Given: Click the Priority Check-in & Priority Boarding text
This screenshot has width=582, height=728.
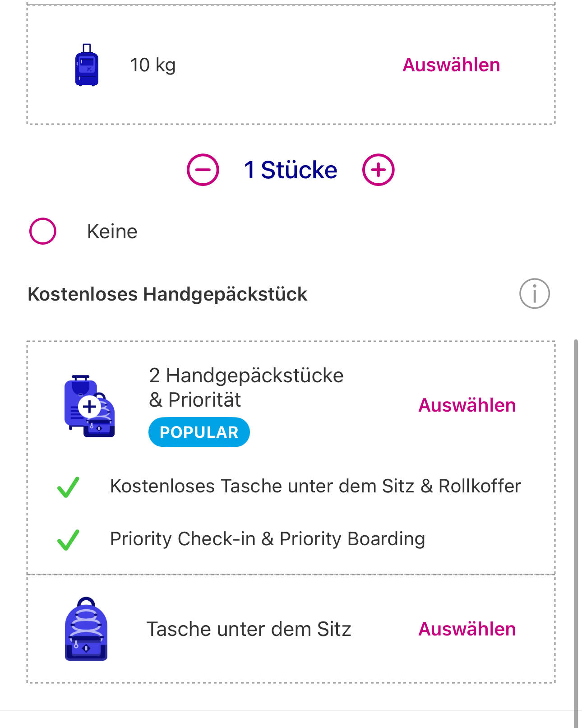Looking at the screenshot, I should click(268, 539).
